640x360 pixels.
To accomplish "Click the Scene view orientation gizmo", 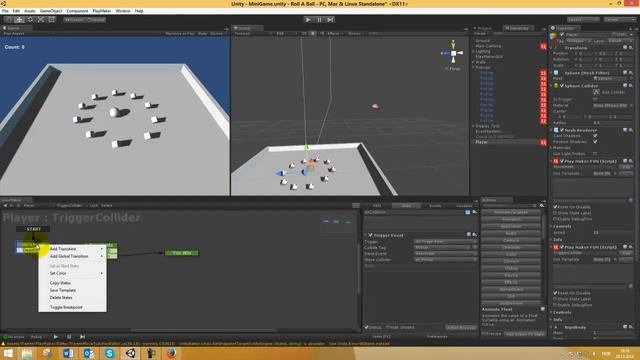I will coord(453,53).
